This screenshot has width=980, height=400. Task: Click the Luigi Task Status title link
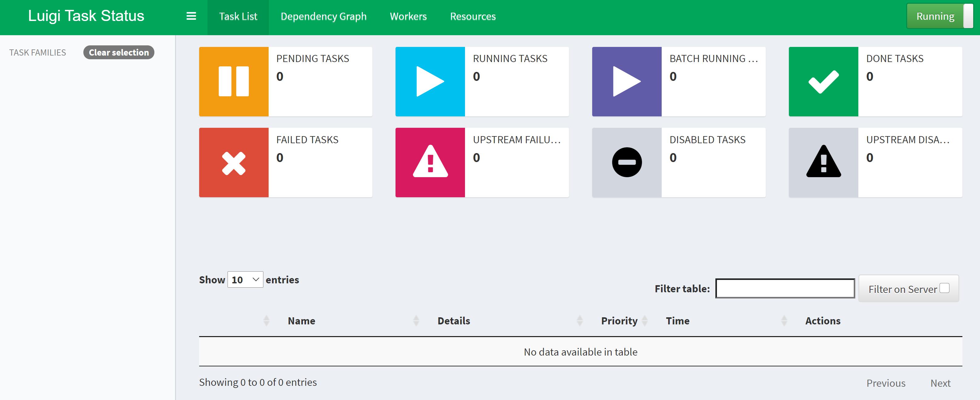pos(86,16)
